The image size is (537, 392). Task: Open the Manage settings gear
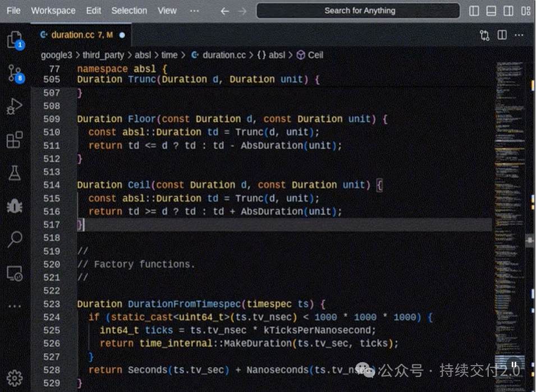(15, 378)
